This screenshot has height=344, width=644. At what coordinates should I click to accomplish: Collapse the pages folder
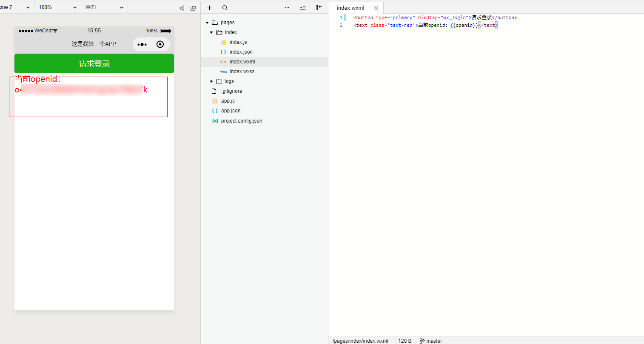pos(207,23)
